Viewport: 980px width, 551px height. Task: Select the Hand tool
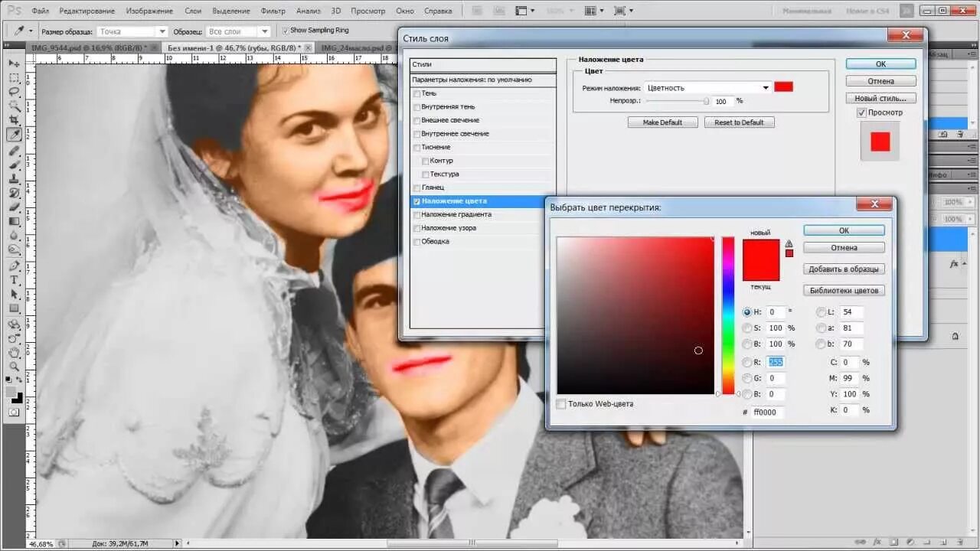(14, 353)
